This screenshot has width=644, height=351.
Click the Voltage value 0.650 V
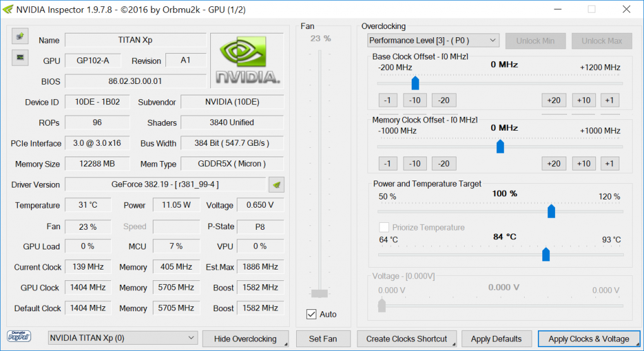pos(260,205)
